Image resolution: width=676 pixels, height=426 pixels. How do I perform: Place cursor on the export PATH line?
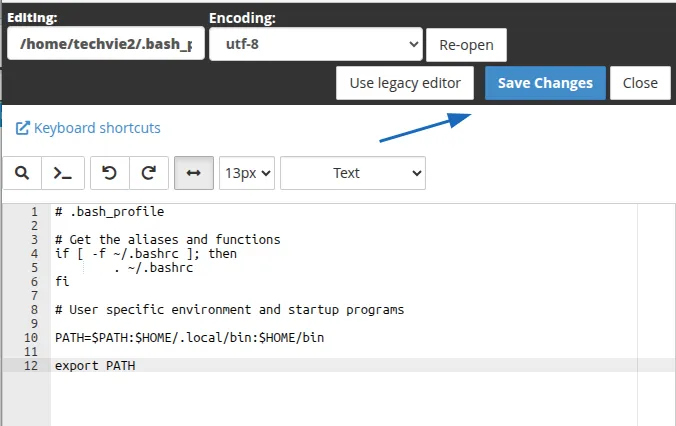(x=95, y=366)
